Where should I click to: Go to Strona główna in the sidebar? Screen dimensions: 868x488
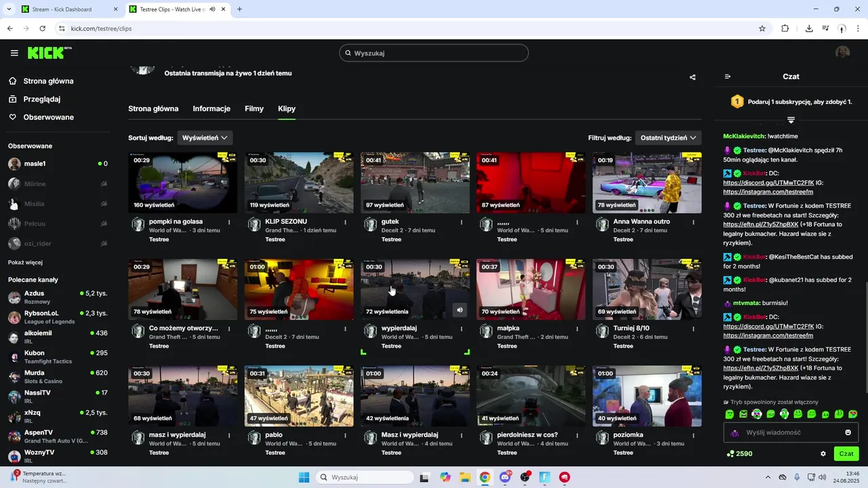[x=48, y=81]
